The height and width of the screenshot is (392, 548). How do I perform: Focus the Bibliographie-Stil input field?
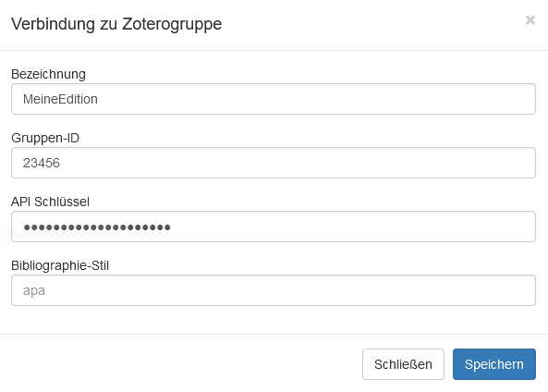[274, 290]
